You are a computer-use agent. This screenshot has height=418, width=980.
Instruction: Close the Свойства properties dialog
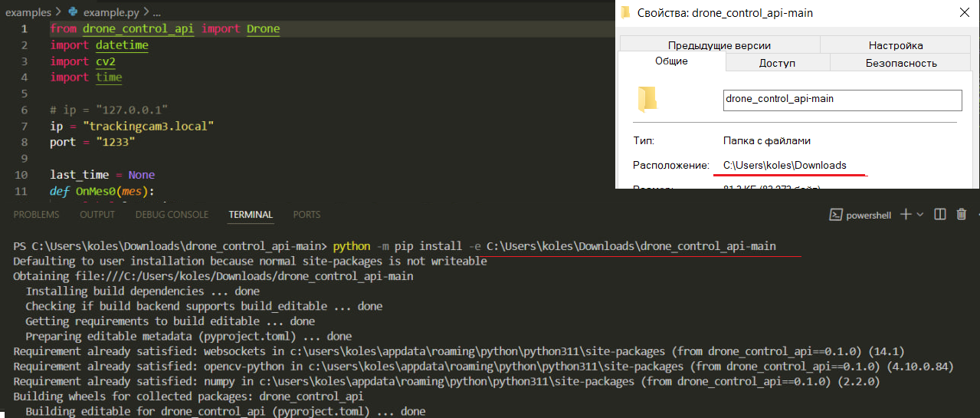coord(963,12)
